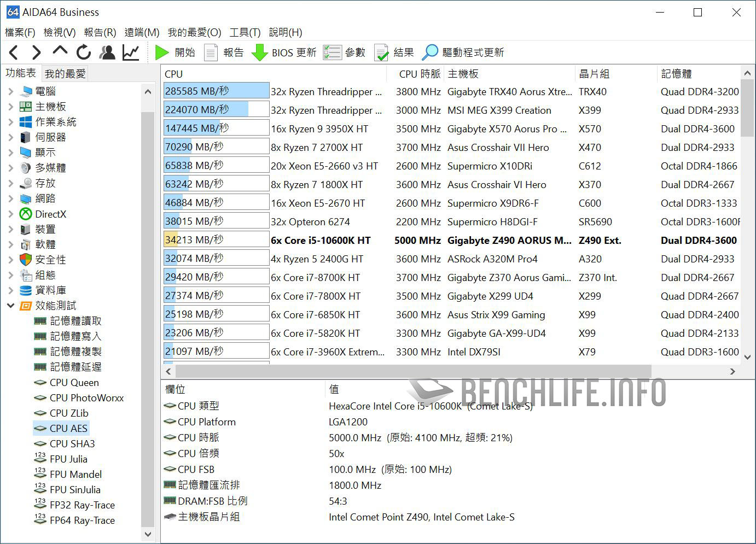The height and width of the screenshot is (544, 756).
Task: Click the graph chart icon in toolbar
Action: (x=131, y=52)
